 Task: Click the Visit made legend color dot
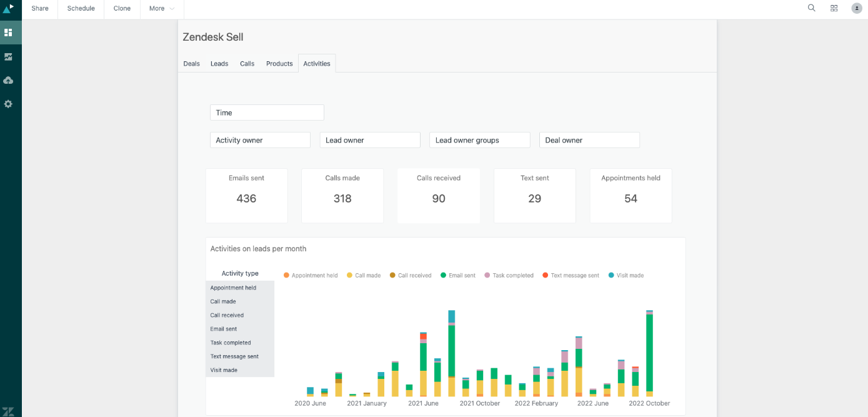tap(611, 275)
